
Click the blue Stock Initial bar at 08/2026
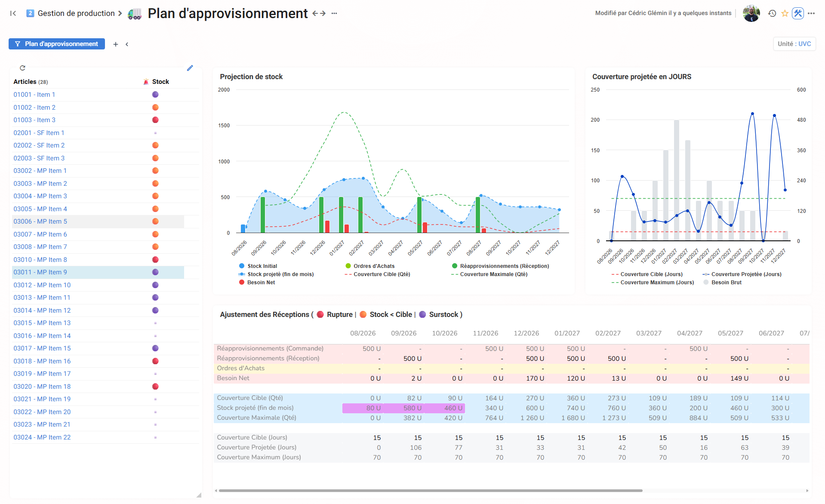(243, 229)
